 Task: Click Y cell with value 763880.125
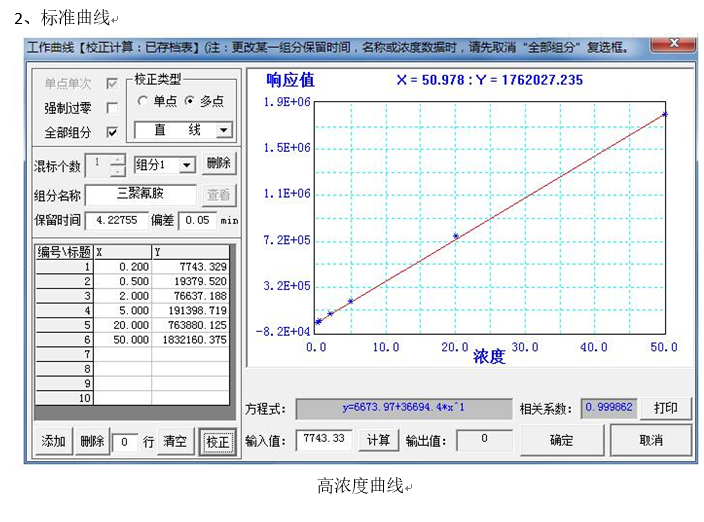coord(190,325)
